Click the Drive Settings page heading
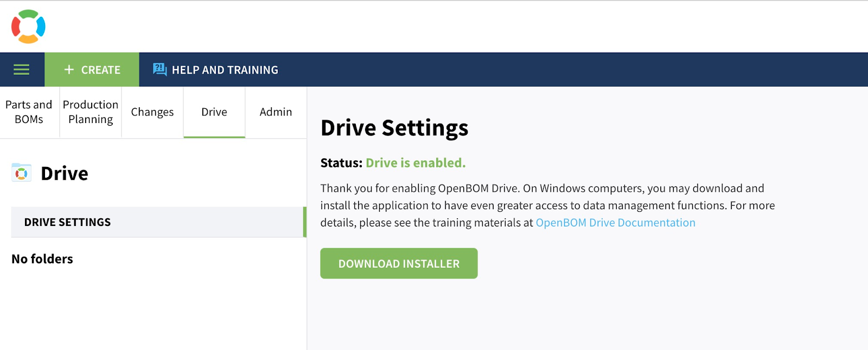 [x=394, y=128]
